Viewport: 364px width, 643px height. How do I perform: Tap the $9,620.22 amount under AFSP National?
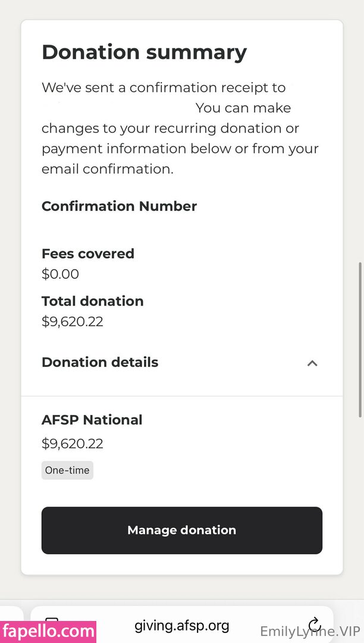point(72,444)
